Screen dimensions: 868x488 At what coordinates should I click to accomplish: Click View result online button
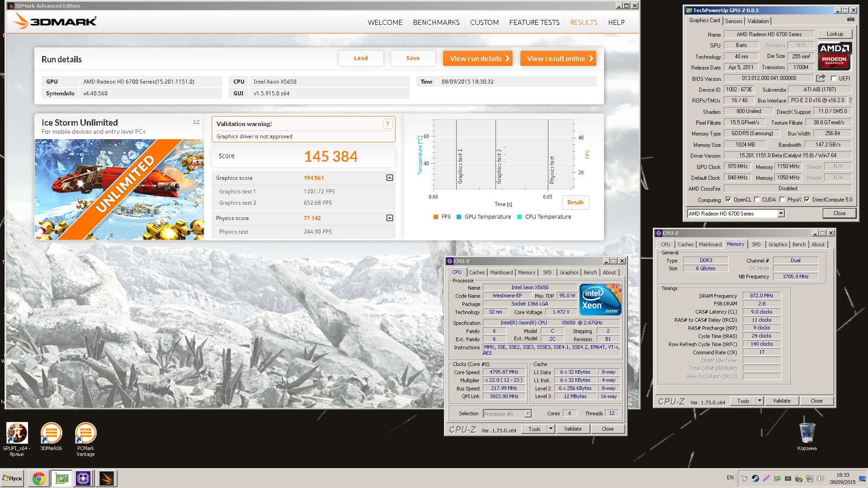(x=558, y=58)
